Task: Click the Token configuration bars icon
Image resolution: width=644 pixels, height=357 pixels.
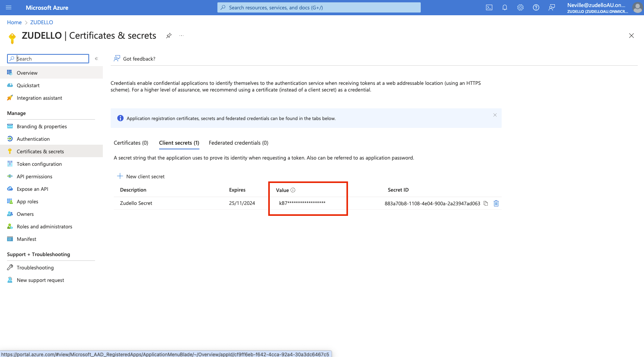Action: pos(10,164)
